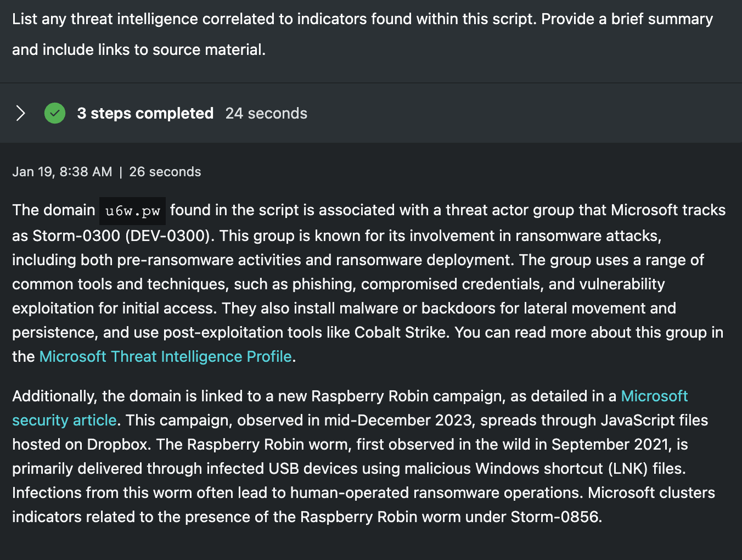This screenshot has width=742, height=560.
Task: Click the '3 steps completed' label
Action: pos(145,113)
